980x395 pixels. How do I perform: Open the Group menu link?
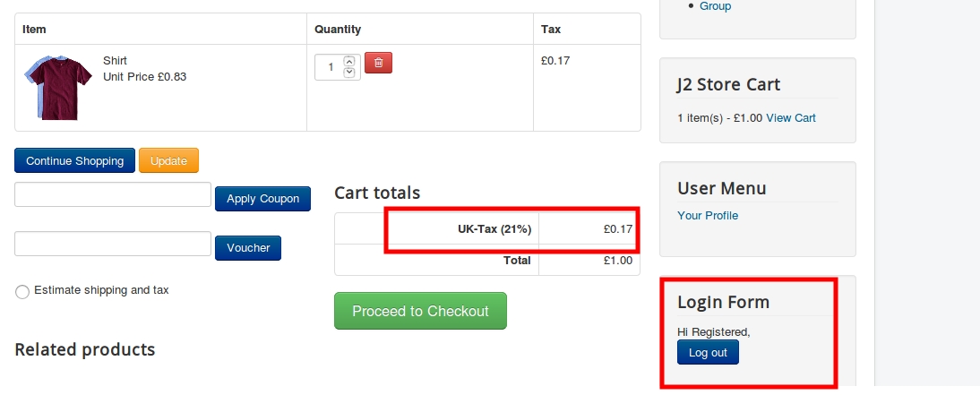coord(715,6)
